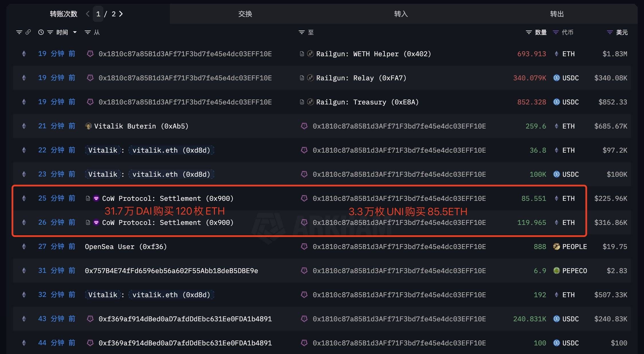This screenshot has height=354, width=644.
Task: Open Vitalik Buterin (0xAb5) entity link
Action: point(141,126)
